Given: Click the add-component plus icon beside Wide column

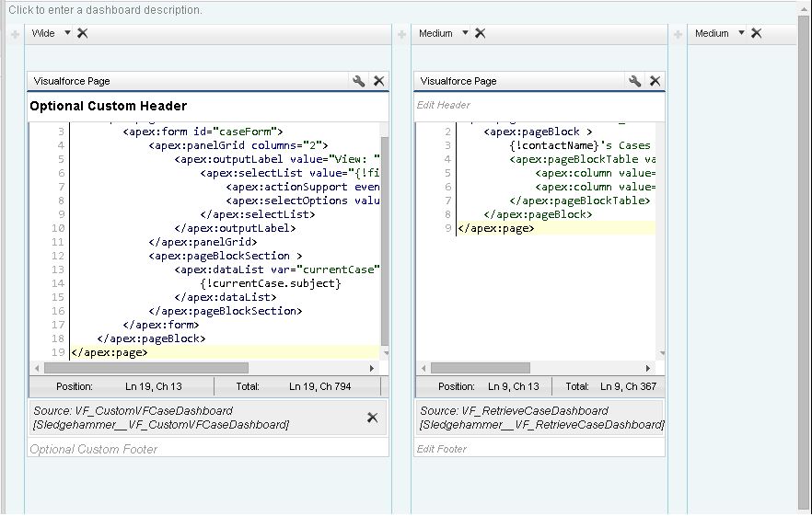Looking at the screenshot, I should click(x=15, y=35).
